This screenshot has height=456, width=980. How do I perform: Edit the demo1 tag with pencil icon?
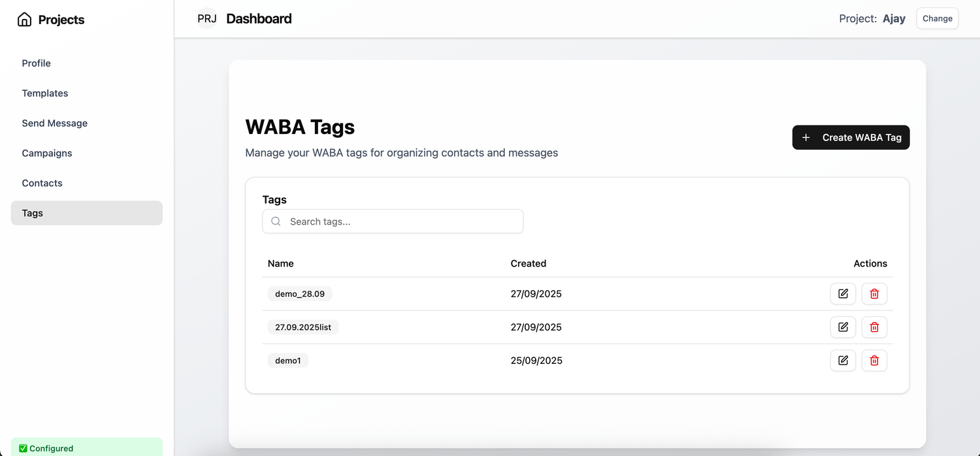click(843, 360)
